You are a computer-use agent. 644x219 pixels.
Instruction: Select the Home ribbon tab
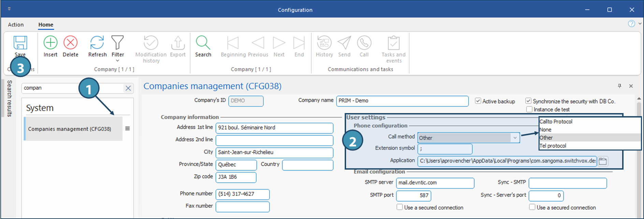point(46,25)
